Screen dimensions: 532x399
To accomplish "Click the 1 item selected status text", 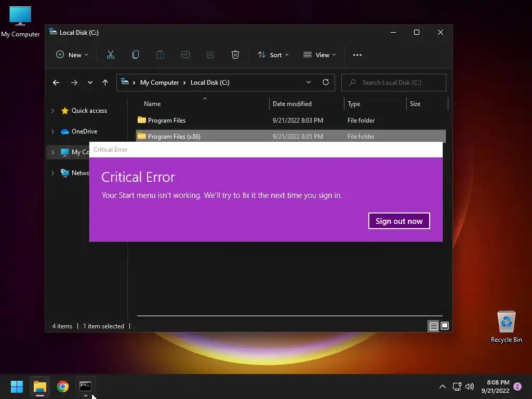I will (103, 326).
